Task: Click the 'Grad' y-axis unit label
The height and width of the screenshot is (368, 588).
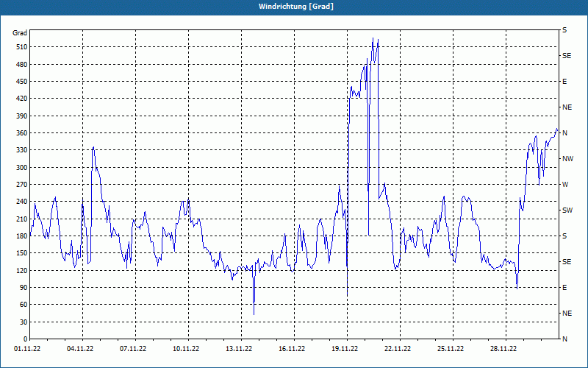Action: tap(20, 33)
